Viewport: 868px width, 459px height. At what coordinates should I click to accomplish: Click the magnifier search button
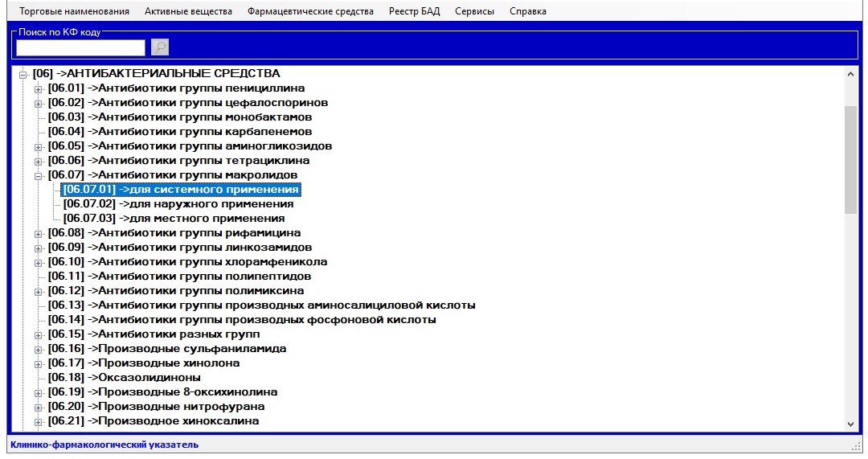pyautogui.click(x=160, y=47)
